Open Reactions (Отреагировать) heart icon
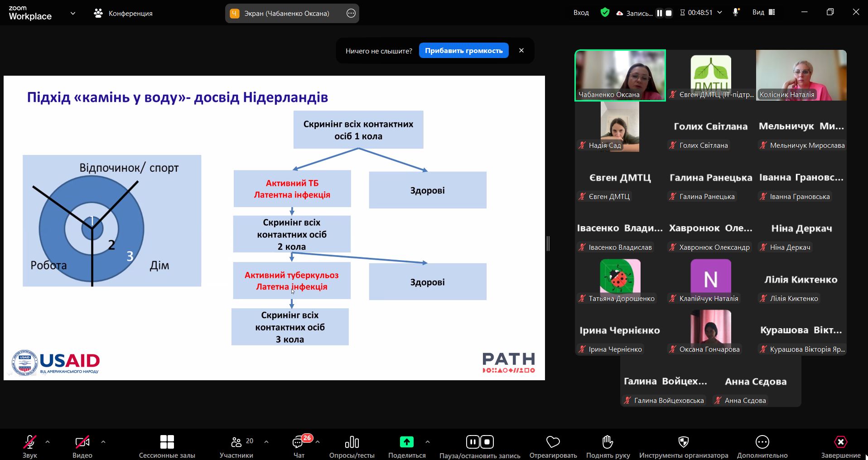The height and width of the screenshot is (460, 868). point(553,442)
